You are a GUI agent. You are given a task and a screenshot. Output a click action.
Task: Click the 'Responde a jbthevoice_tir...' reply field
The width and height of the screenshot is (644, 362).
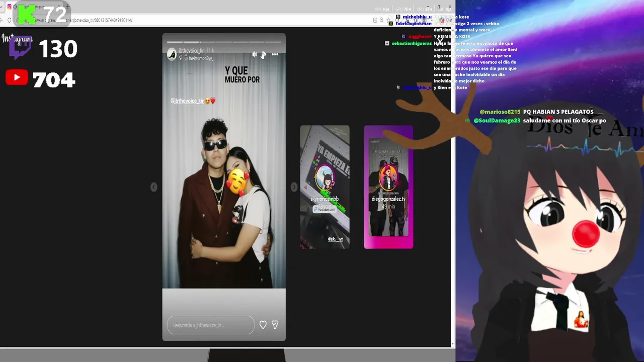(x=211, y=325)
